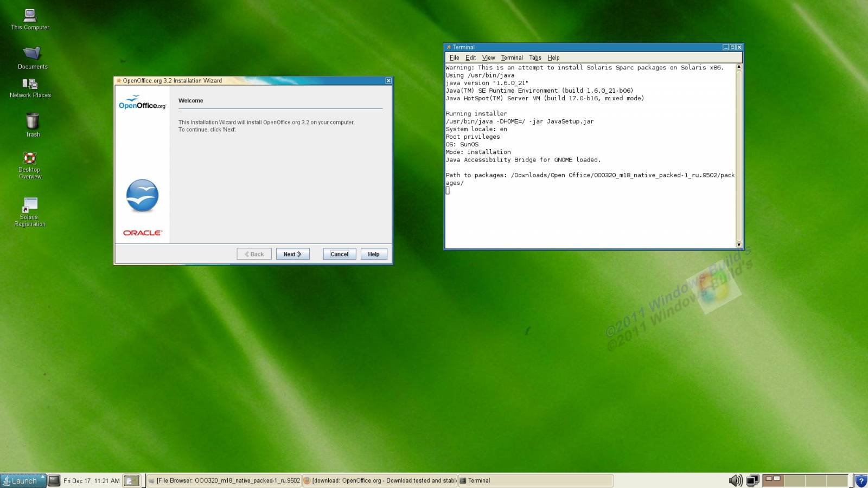Close the OpenOffice.org Installation Wizard window

click(x=388, y=81)
